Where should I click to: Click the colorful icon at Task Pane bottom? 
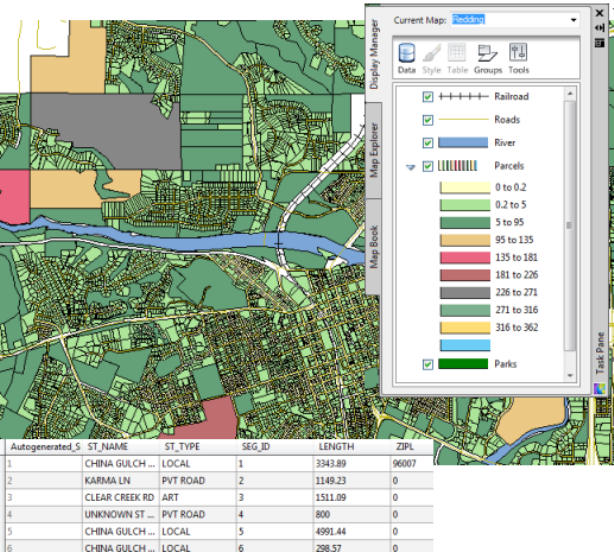coord(599,388)
